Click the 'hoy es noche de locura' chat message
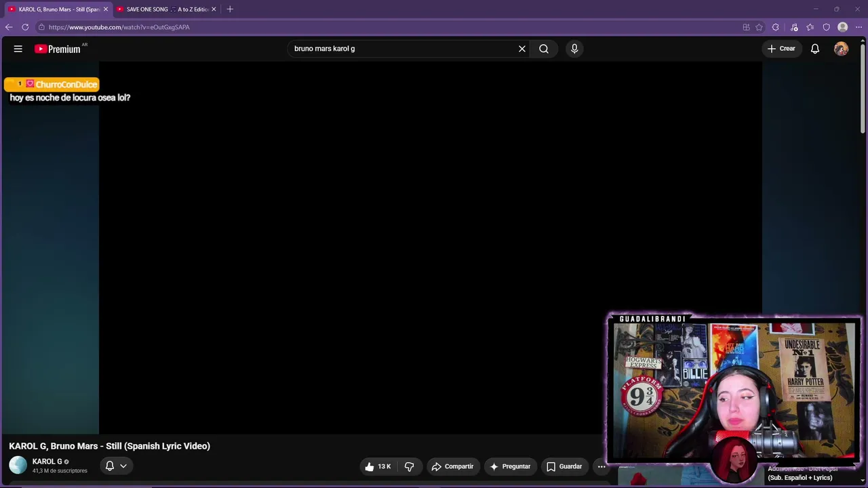Image resolution: width=868 pixels, height=488 pixels. pos(70,98)
